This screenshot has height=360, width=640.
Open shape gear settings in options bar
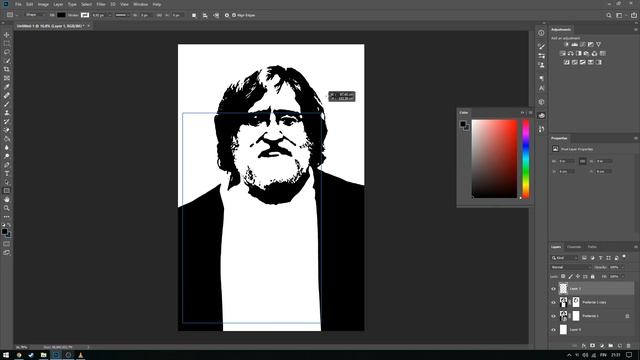point(227,15)
